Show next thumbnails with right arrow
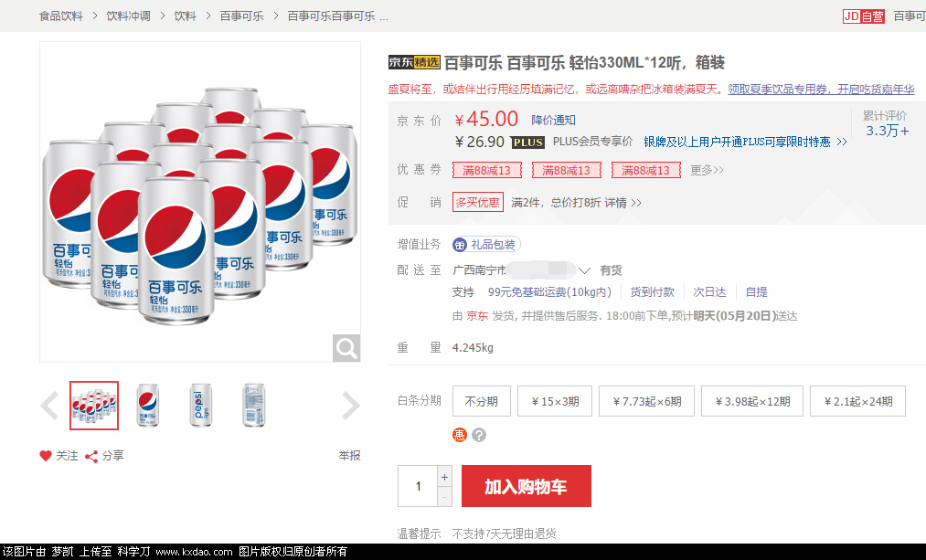Screen dimensions: 926x560 pyautogui.click(x=351, y=406)
